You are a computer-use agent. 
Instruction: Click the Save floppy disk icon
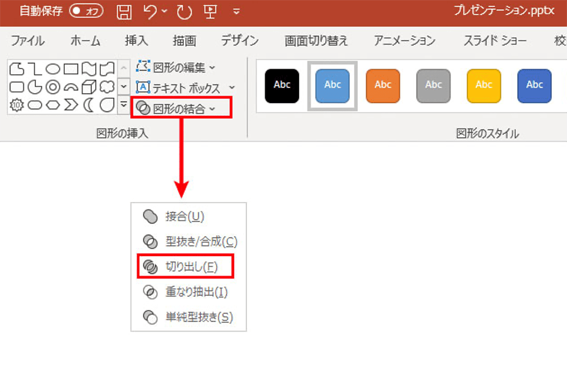coord(124,12)
